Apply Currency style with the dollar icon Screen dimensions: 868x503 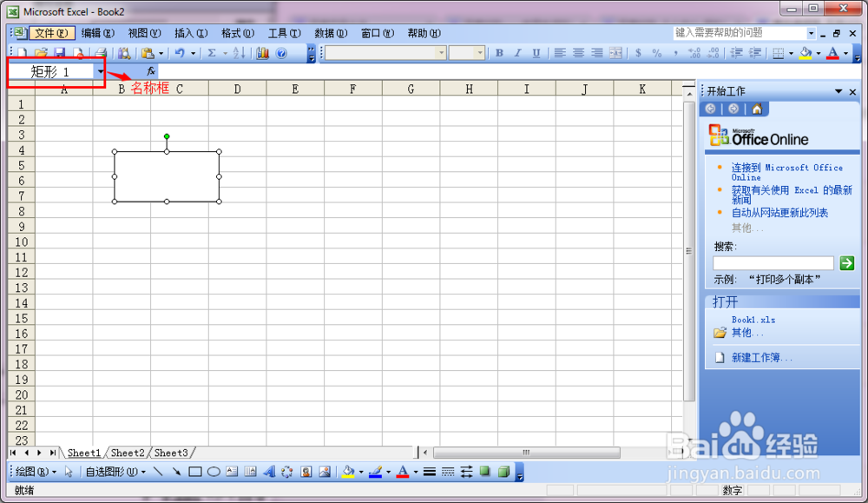(638, 53)
